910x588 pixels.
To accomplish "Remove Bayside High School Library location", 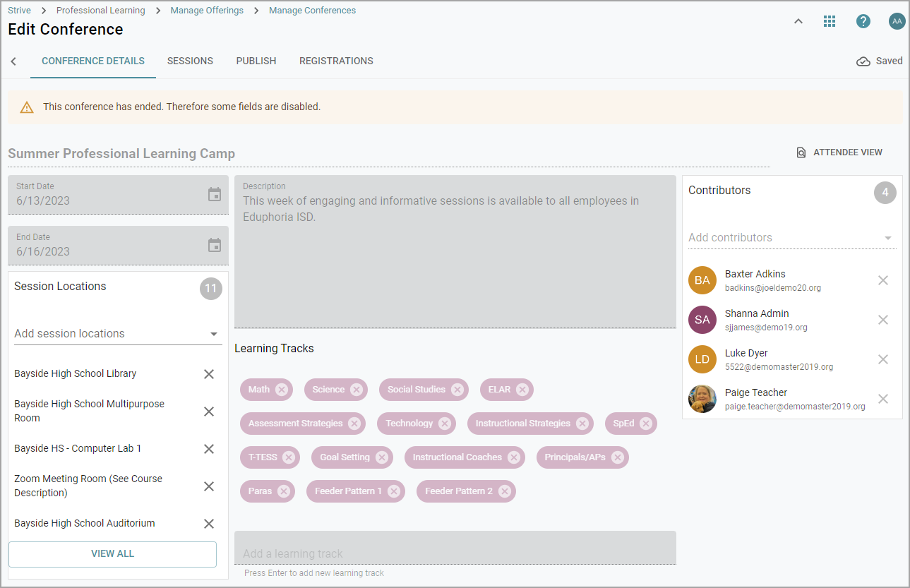I will [209, 374].
